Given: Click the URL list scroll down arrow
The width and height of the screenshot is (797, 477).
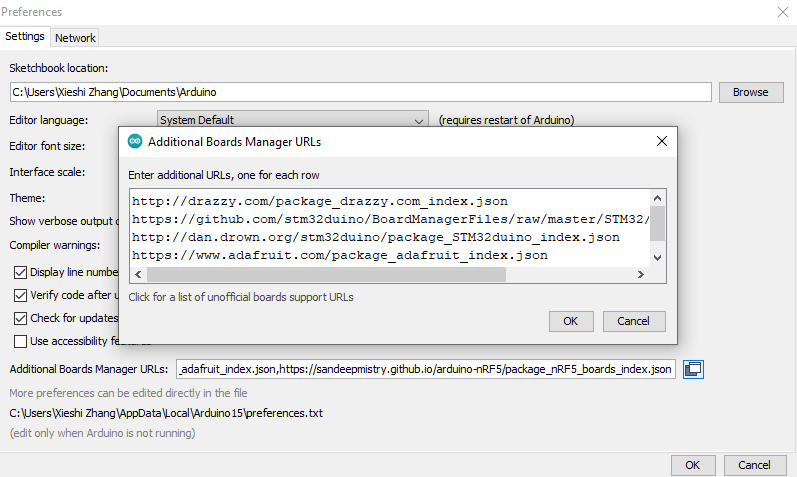Looking at the screenshot, I should [x=657, y=257].
